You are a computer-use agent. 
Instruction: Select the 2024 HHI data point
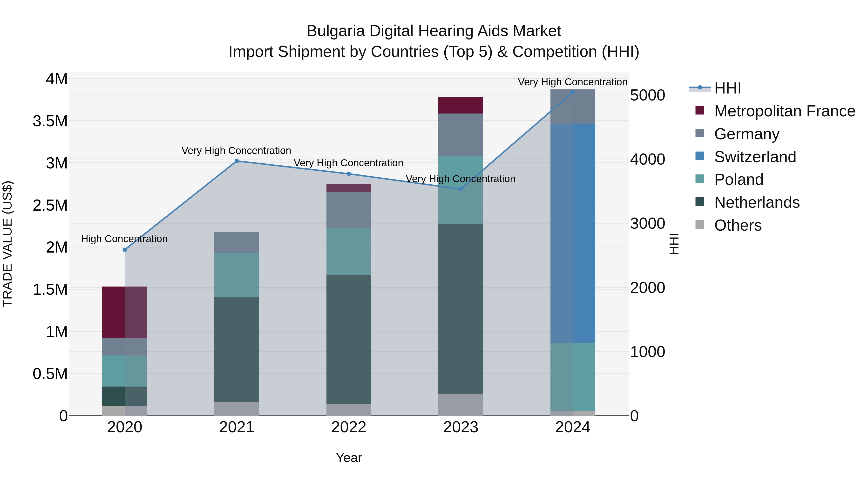click(x=573, y=92)
